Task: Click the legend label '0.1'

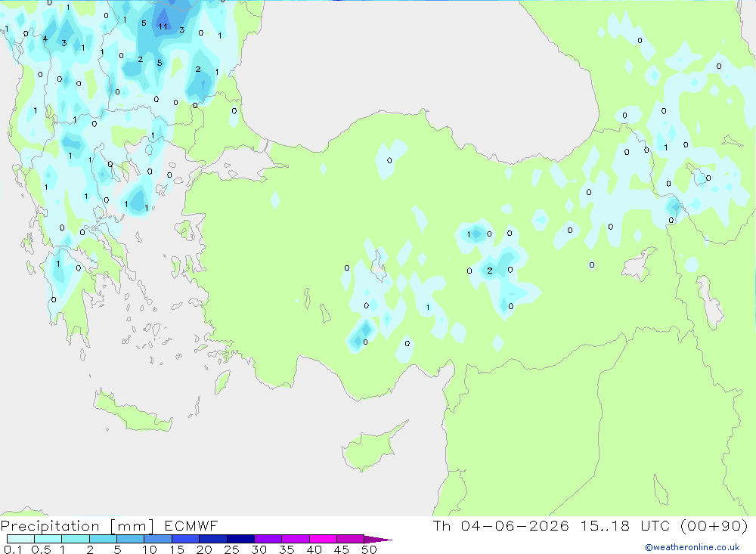Action: click(13, 549)
